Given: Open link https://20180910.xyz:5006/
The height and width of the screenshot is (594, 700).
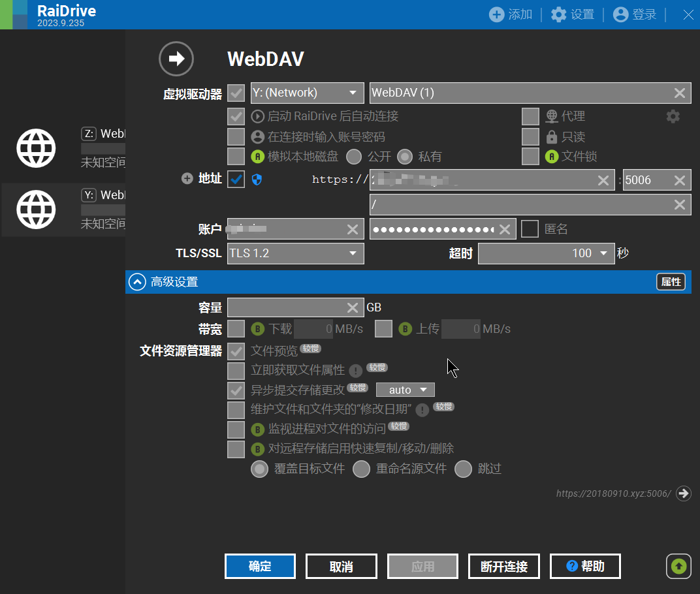Looking at the screenshot, I should coord(613,493).
